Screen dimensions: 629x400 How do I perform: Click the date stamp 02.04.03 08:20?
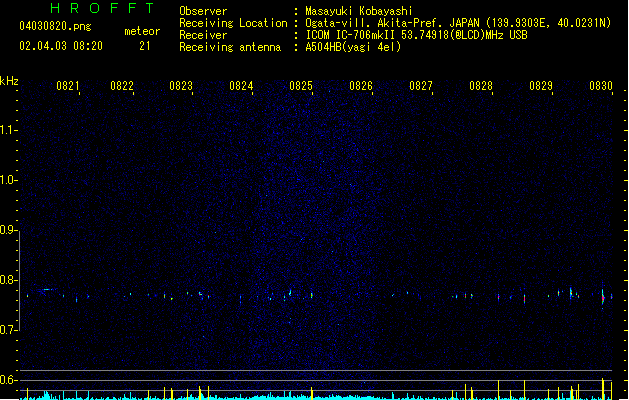point(61,46)
